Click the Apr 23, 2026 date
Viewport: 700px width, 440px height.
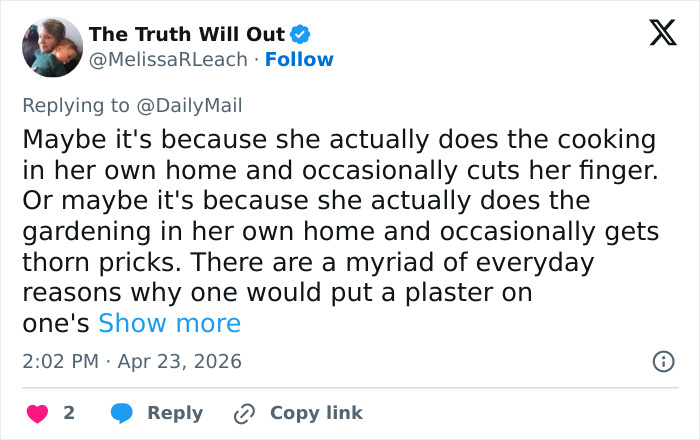click(179, 361)
